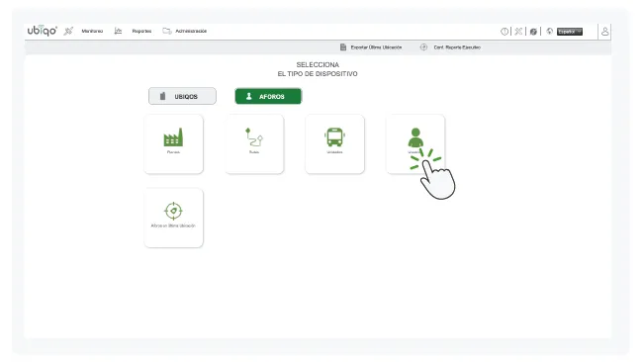Open the Rutas route card

pos(254,144)
